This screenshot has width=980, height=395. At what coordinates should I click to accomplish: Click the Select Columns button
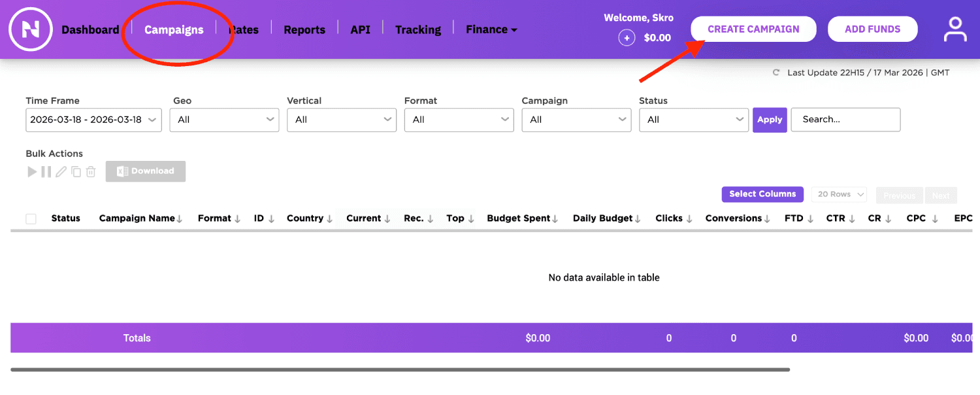(x=763, y=194)
